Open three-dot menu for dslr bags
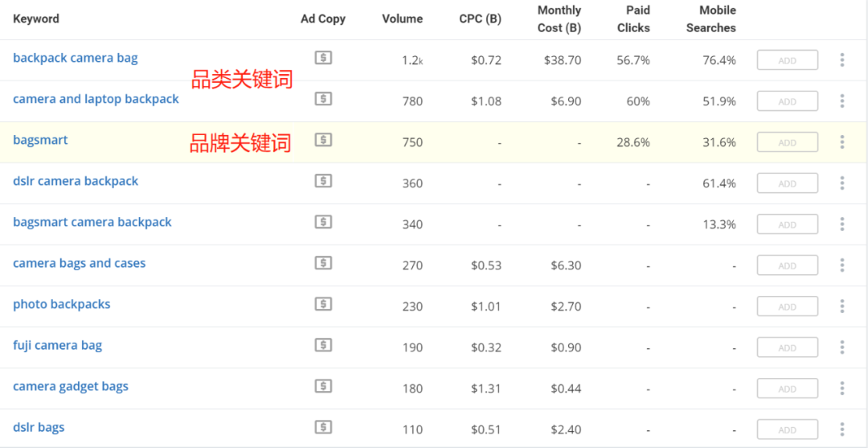 842,430
